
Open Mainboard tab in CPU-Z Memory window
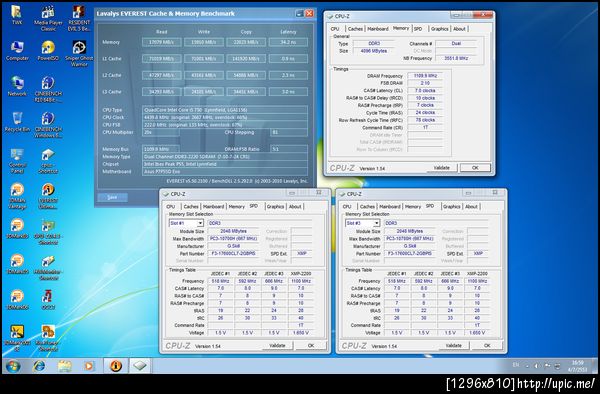(x=378, y=29)
